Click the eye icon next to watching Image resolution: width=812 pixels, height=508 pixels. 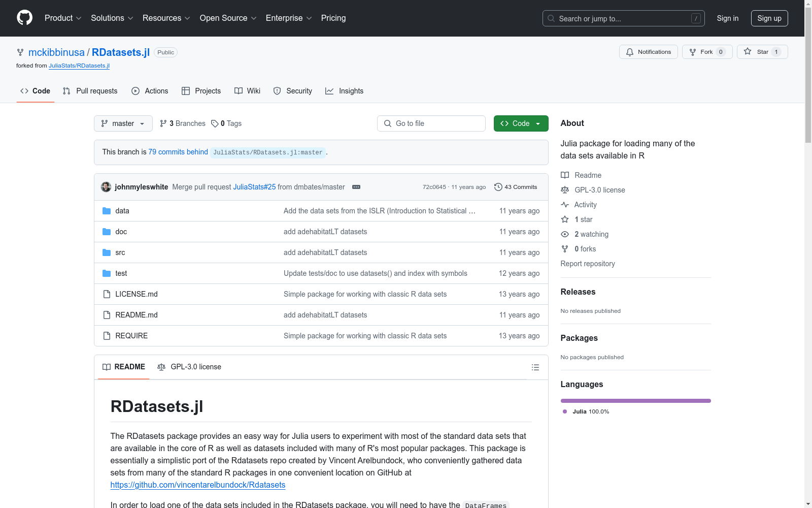pos(565,234)
